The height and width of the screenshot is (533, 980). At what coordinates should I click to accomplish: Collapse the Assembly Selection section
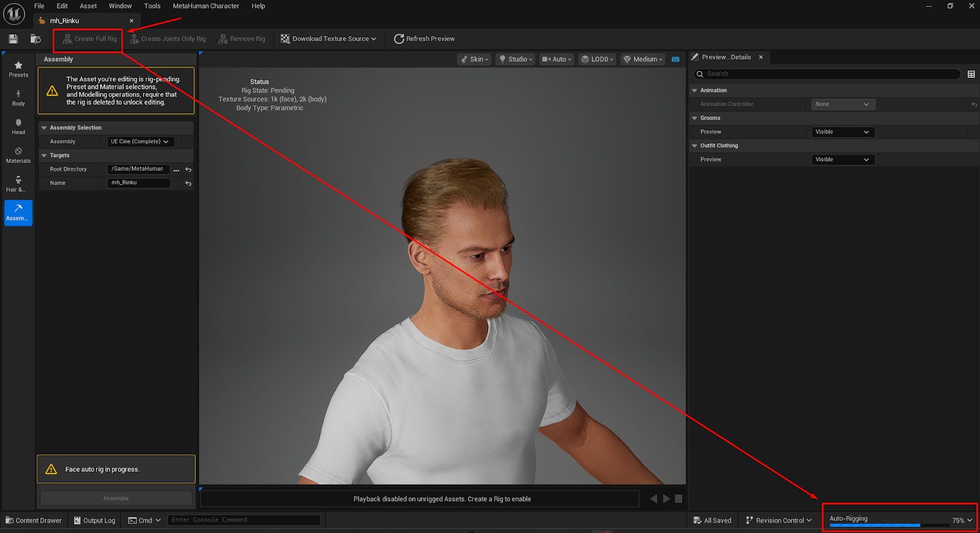(44, 128)
